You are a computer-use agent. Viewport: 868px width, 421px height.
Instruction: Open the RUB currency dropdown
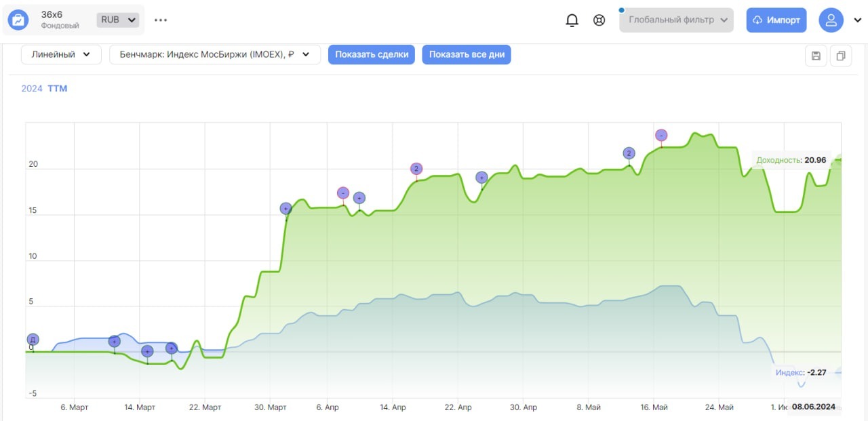(x=118, y=20)
